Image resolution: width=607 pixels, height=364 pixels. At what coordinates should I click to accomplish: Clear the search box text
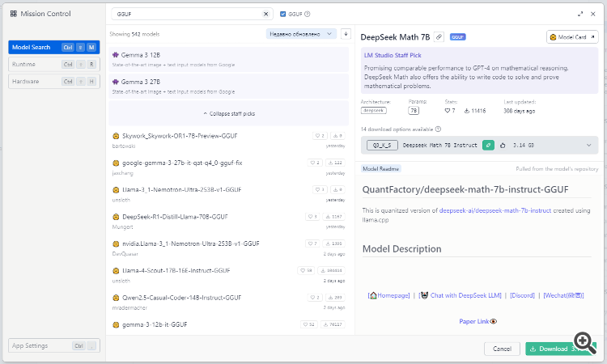pos(266,14)
